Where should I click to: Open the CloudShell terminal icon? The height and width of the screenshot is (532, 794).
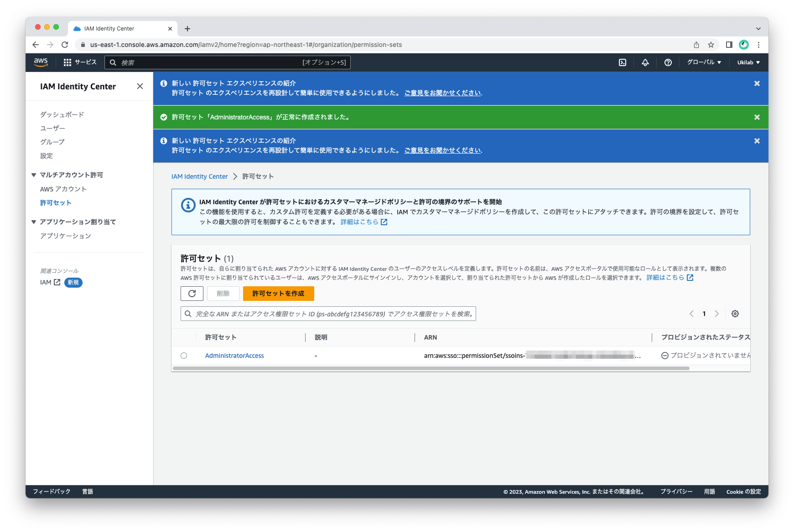623,62
